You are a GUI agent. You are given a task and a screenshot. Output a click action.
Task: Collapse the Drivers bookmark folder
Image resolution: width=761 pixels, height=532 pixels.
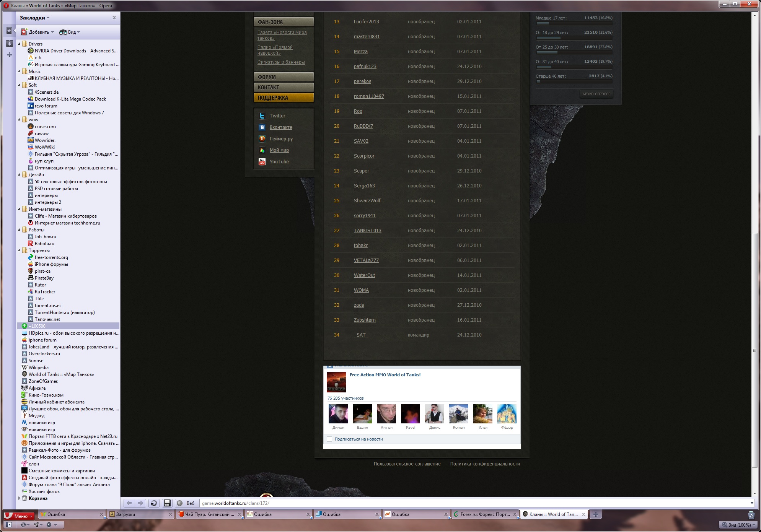pyautogui.click(x=19, y=44)
